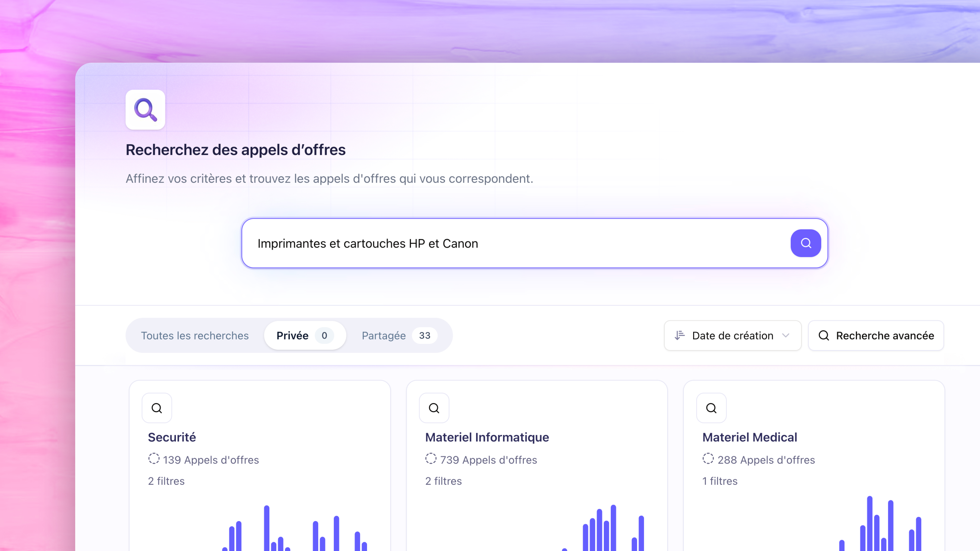
Task: Open the Securité saved search title
Action: click(x=172, y=437)
